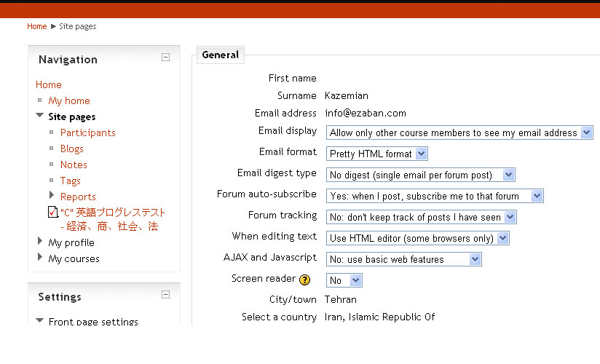Change the Forum auto-subscribe selection
Screen dimensions: 600x364
(435, 196)
